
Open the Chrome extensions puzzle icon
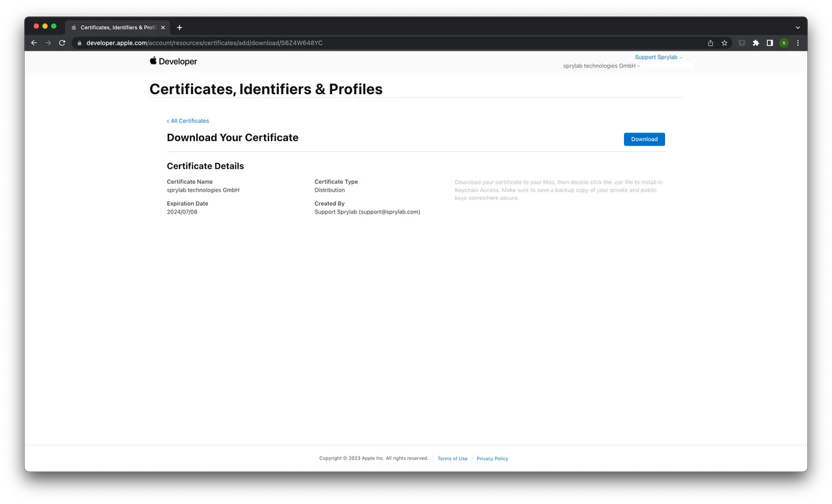[x=756, y=43]
